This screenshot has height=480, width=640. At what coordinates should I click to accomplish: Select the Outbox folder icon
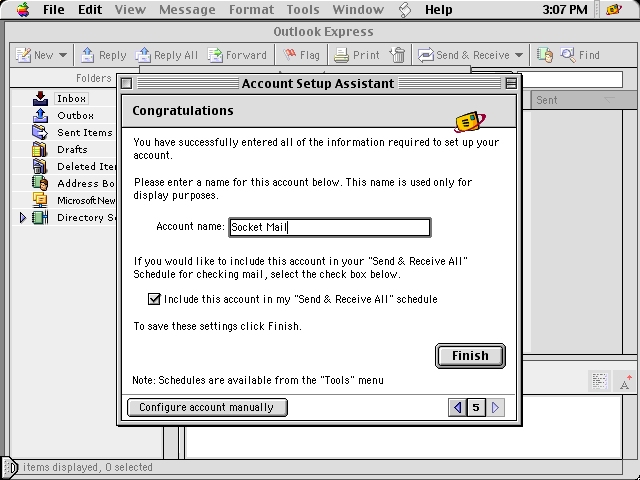pyautogui.click(x=40, y=116)
